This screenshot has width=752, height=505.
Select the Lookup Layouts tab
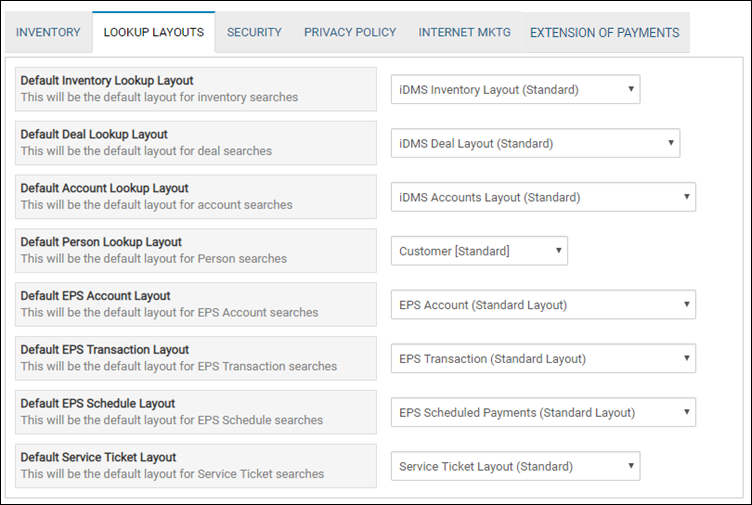(153, 32)
